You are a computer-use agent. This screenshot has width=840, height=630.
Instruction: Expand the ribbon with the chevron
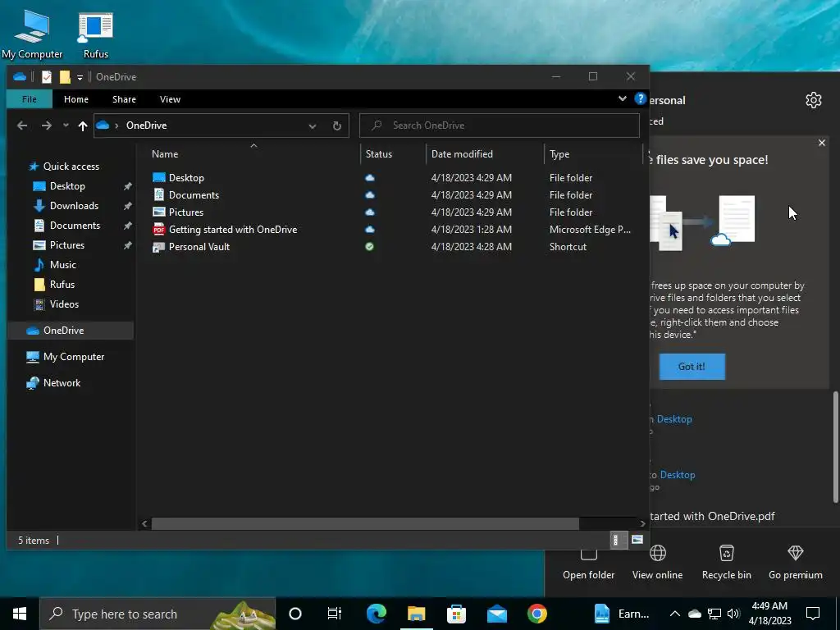point(623,98)
